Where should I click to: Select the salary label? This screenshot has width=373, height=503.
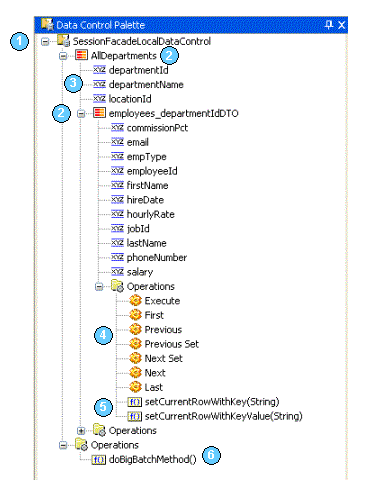(140, 272)
